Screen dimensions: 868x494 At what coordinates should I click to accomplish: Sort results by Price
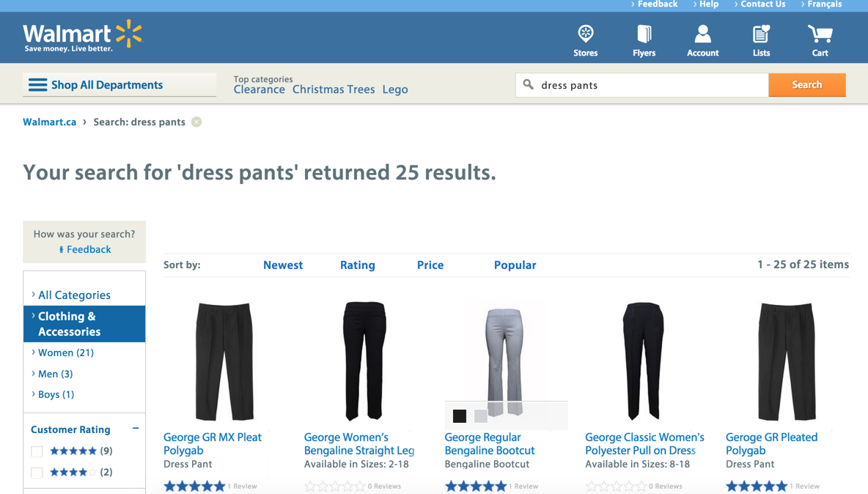(430, 265)
